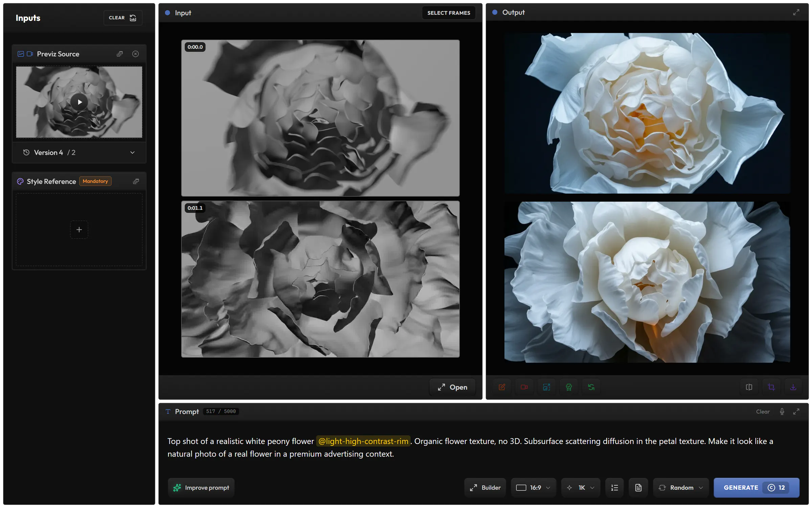Click the orange edit icon under Output

pyautogui.click(x=502, y=387)
